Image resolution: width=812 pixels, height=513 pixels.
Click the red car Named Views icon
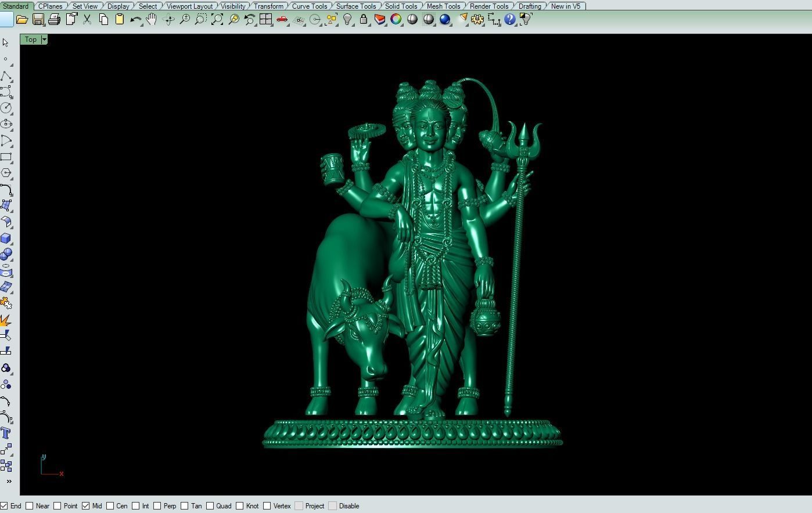pos(282,19)
